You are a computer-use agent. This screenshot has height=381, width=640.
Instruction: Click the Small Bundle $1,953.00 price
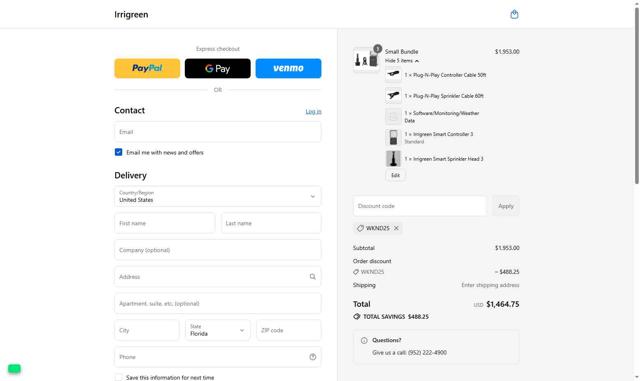[507, 52]
